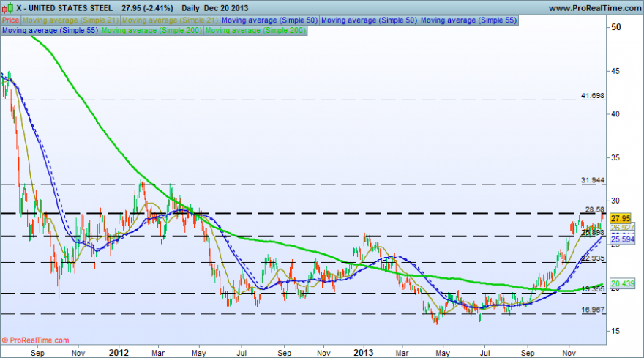Select the 16.967 support level label
The image size is (644, 358).
[593, 310]
